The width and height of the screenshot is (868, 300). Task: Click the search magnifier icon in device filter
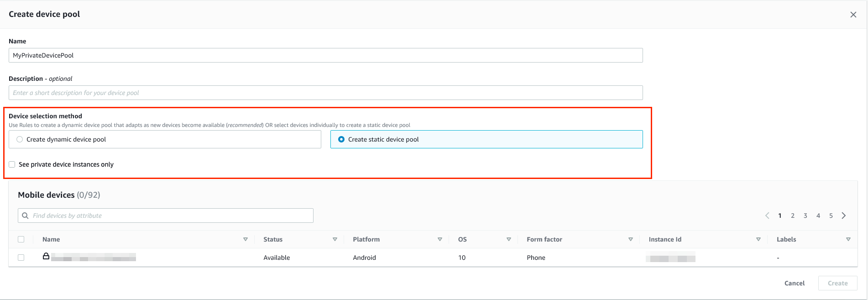(25, 216)
